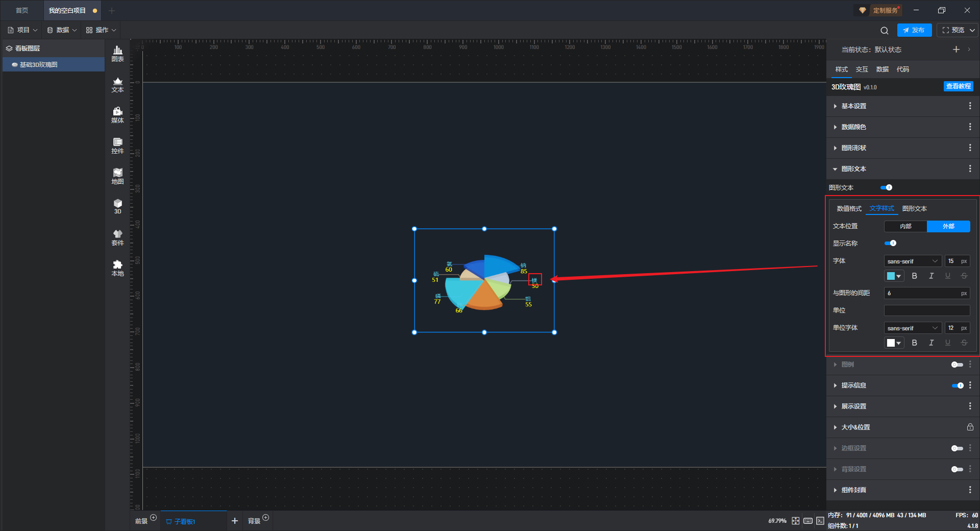Screen dimensions: 980x531
Task: Enable the 边框设置 border switch
Action: 957,448
